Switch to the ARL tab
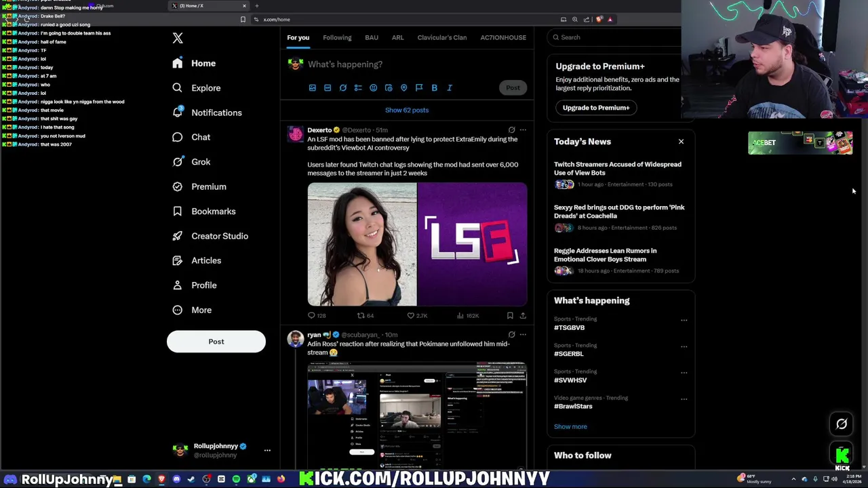The image size is (868, 488). [x=397, y=37]
